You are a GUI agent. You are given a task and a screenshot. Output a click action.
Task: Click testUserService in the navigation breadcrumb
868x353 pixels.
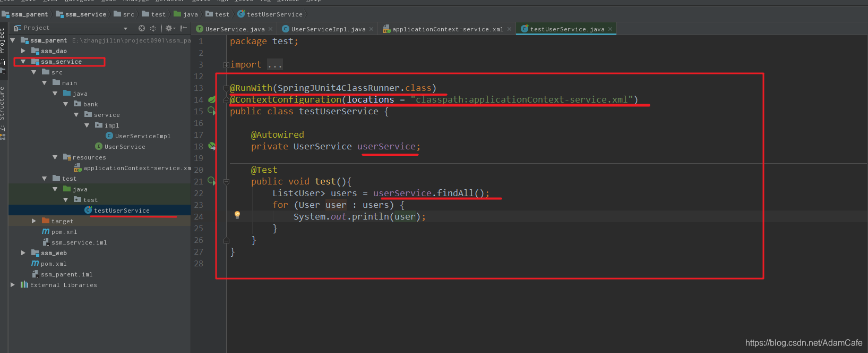[x=270, y=14]
